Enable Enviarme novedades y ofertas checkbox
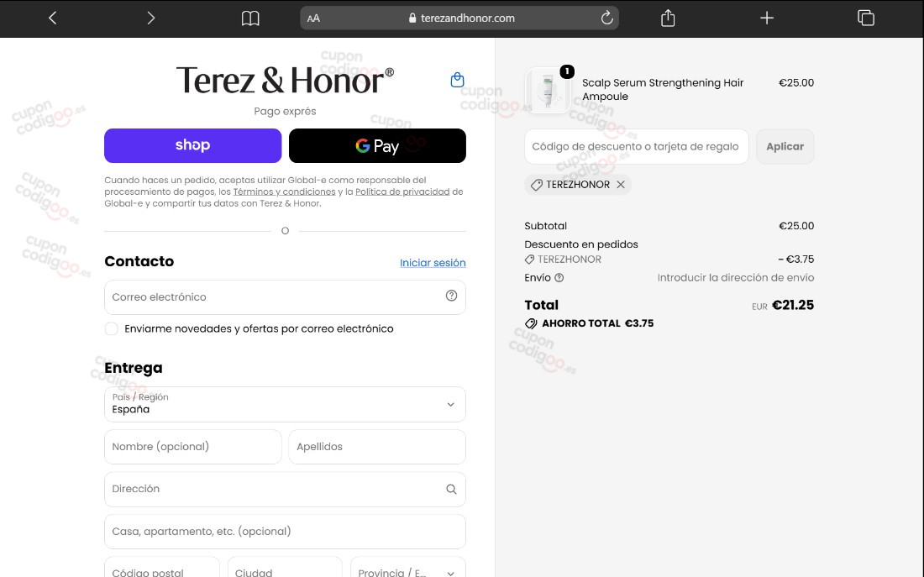This screenshot has width=924, height=577. (x=112, y=329)
